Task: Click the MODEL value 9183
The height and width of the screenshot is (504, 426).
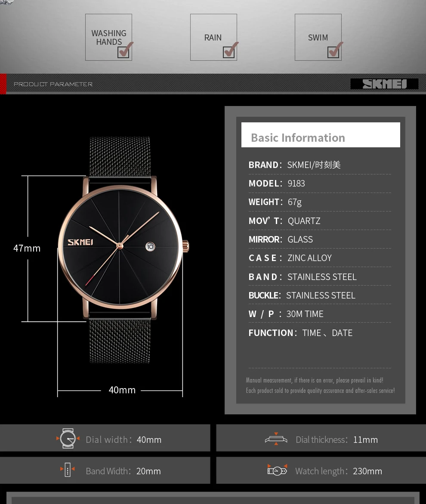Action: (296, 184)
